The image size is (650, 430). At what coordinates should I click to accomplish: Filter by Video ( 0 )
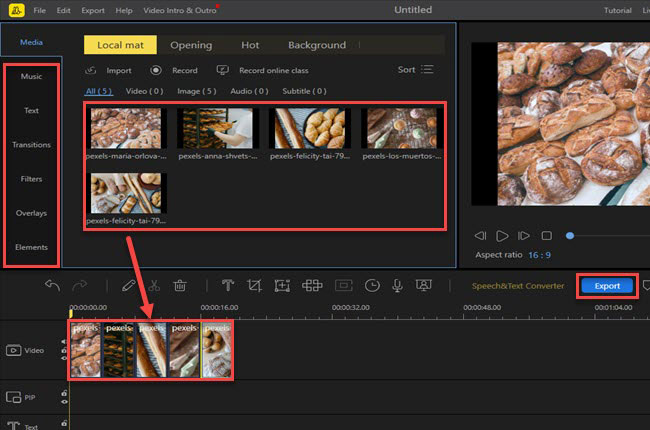point(144,91)
